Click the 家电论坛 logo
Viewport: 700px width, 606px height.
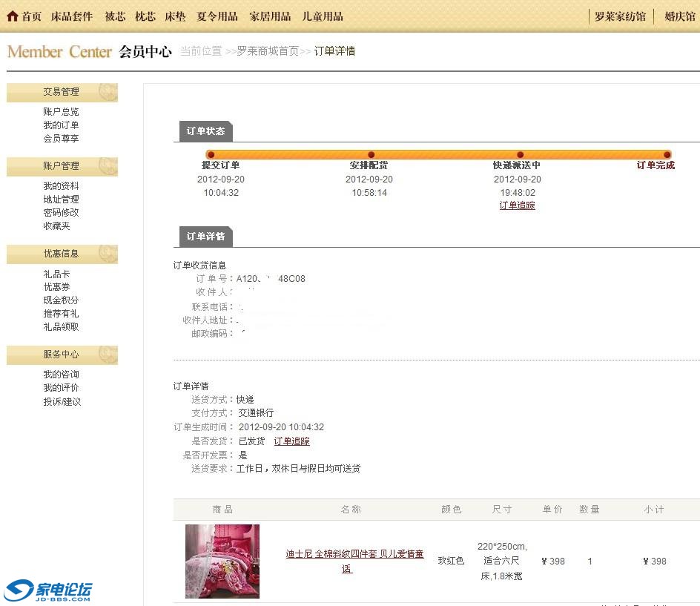pos(48,590)
